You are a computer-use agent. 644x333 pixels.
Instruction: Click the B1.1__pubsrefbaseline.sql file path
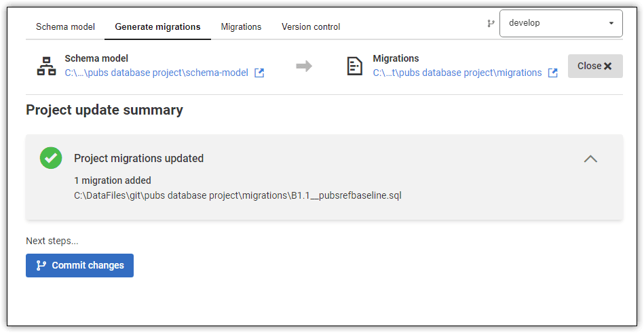click(238, 195)
